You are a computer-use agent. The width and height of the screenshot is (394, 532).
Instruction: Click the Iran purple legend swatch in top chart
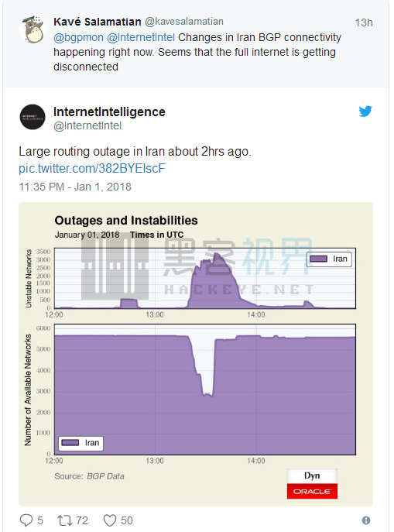(x=318, y=259)
